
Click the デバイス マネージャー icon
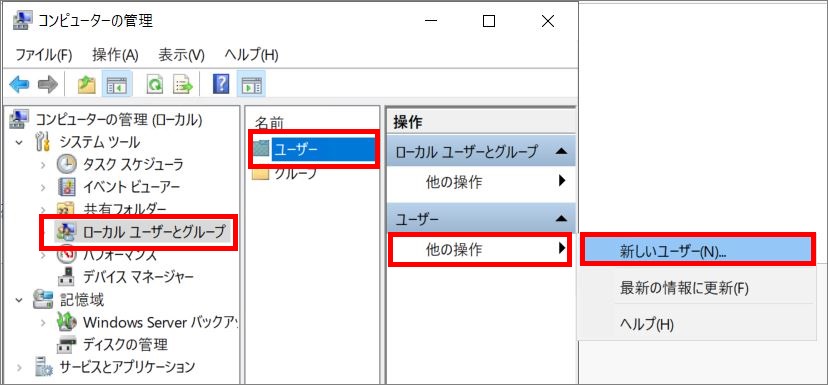(x=67, y=276)
